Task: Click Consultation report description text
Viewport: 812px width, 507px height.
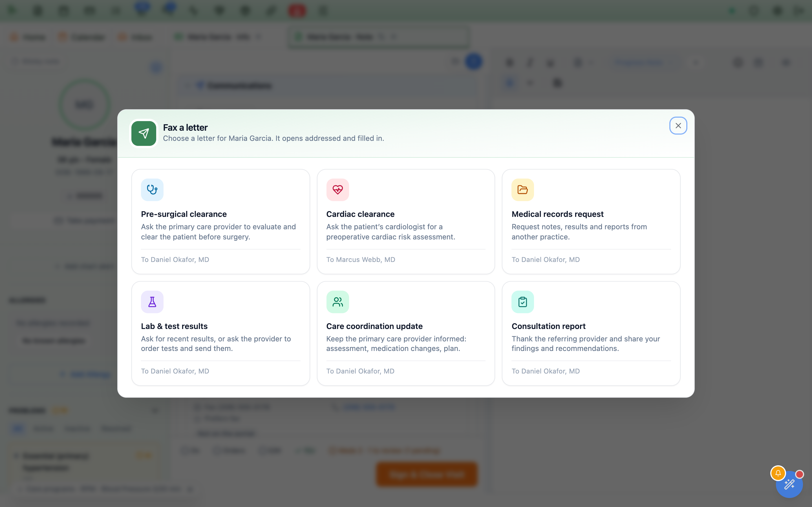Action: pos(586,344)
